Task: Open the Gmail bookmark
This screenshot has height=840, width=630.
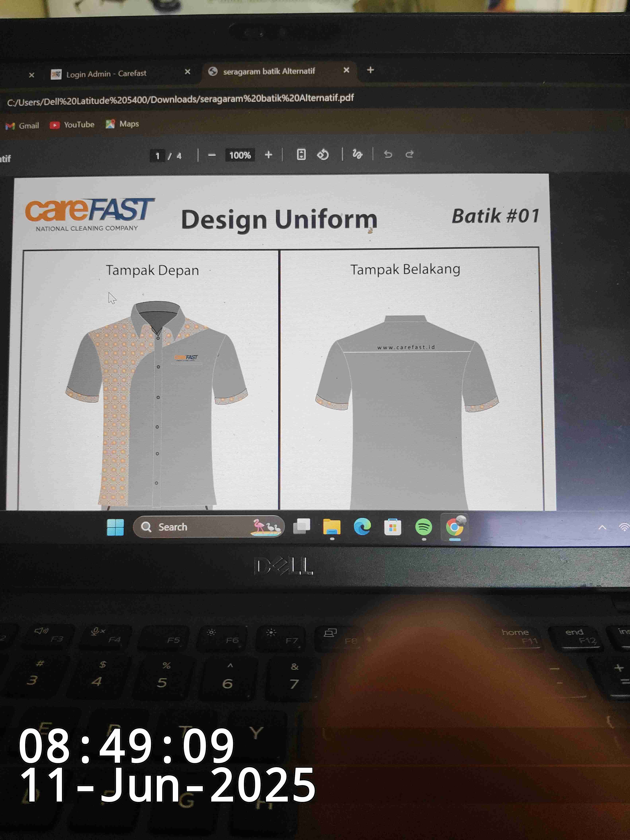Action: 22,126
